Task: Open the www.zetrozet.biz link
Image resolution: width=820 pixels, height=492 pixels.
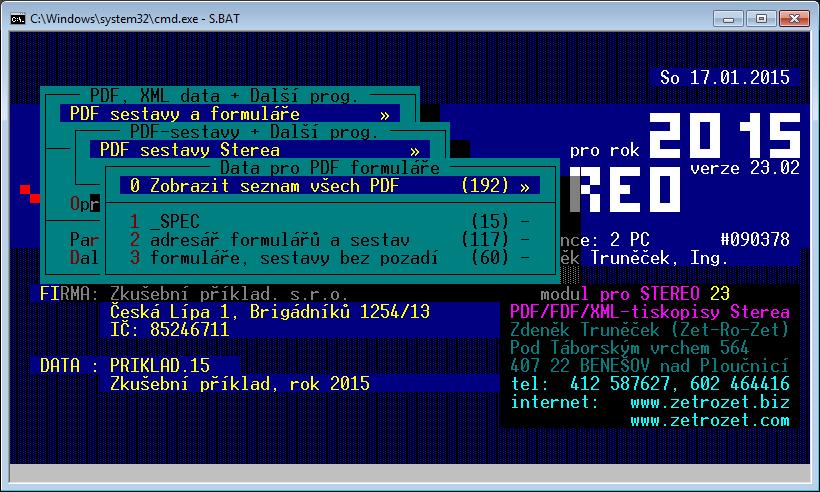Action: click(710, 402)
